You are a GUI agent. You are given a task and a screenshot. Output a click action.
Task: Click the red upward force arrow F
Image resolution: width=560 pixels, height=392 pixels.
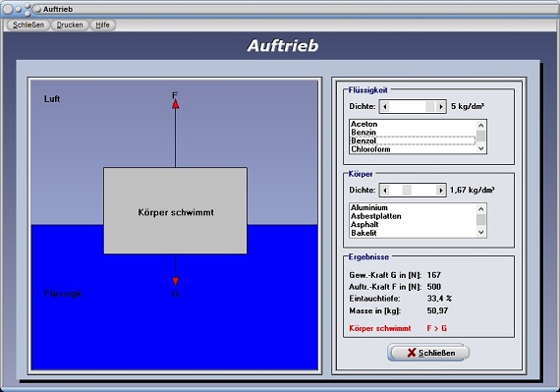tap(175, 104)
